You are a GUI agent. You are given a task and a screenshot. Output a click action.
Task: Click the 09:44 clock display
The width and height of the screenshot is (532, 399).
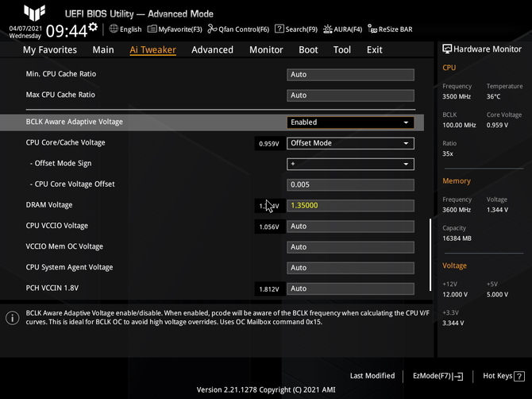coord(67,31)
